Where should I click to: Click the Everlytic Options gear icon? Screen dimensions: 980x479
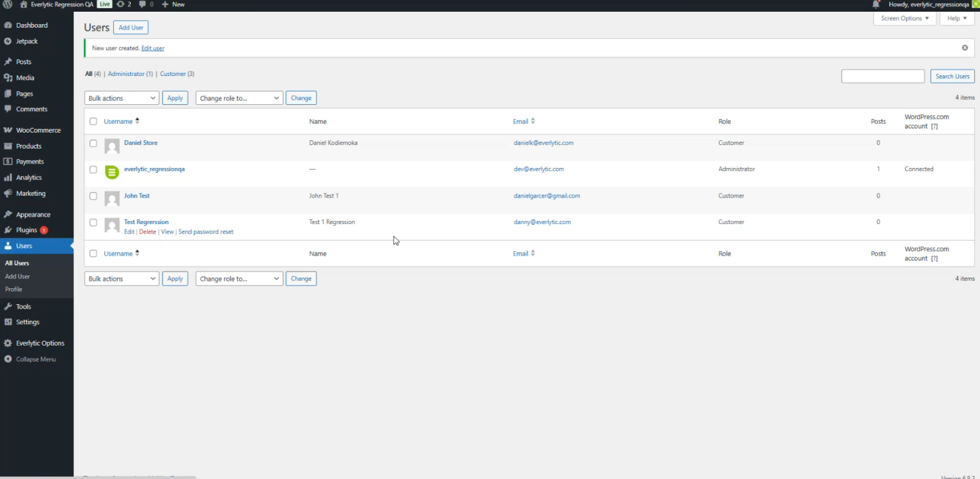coord(8,343)
